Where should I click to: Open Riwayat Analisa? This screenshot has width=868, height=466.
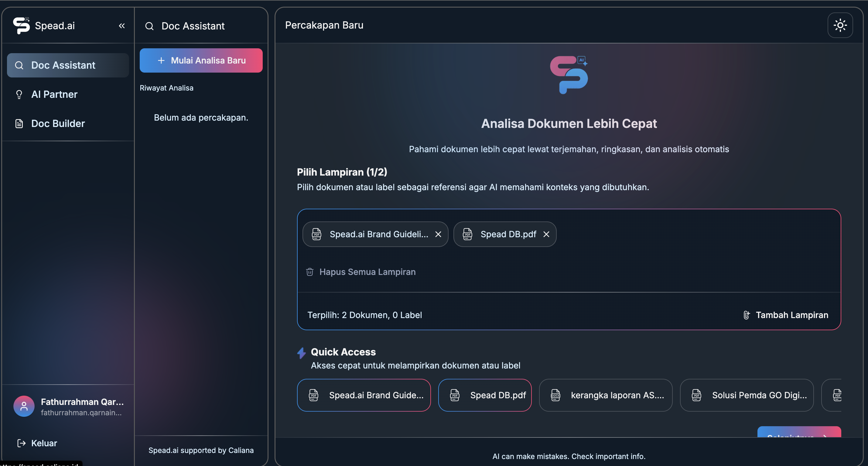pyautogui.click(x=166, y=87)
